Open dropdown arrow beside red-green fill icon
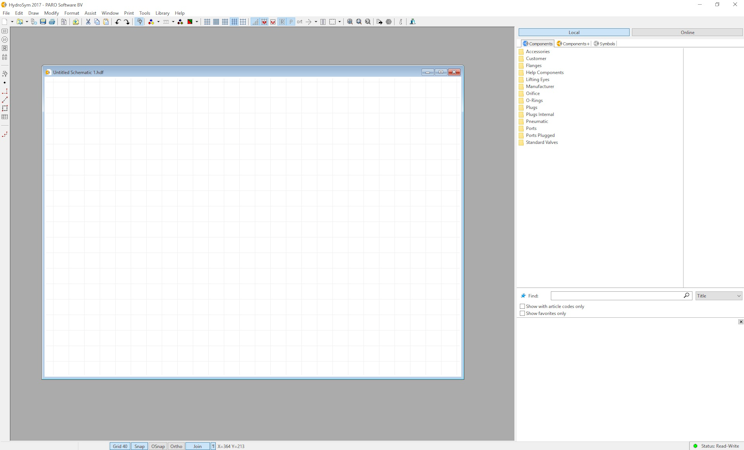This screenshot has width=744, height=450. coord(197,22)
